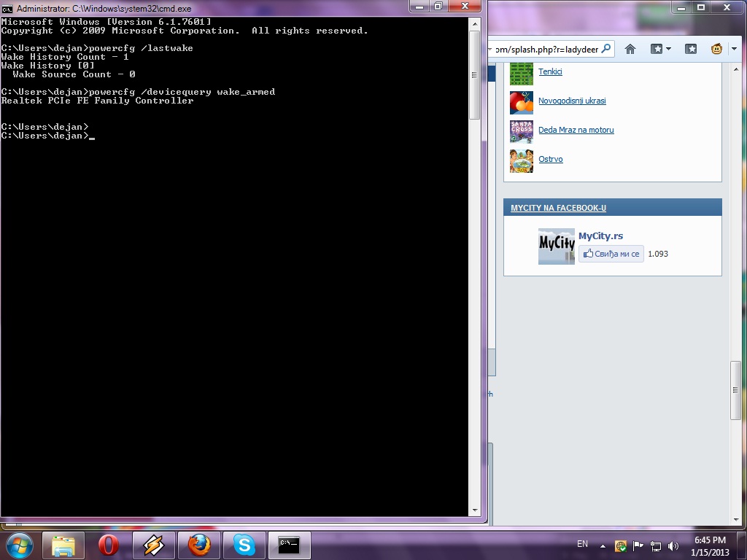747x560 pixels.
Task: Click the 'powercfg /lastwake' command line
Action: pyautogui.click(x=141, y=48)
